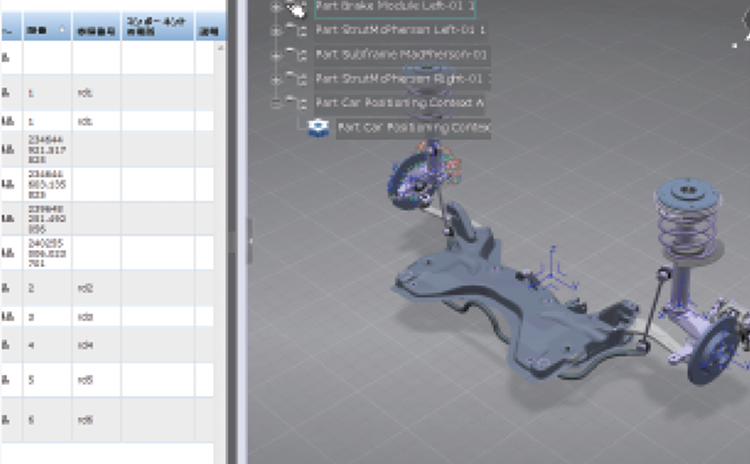Select Part StrutMcPherson Right-01 in the tree
Screen dimensions: 750x464
click(400, 79)
